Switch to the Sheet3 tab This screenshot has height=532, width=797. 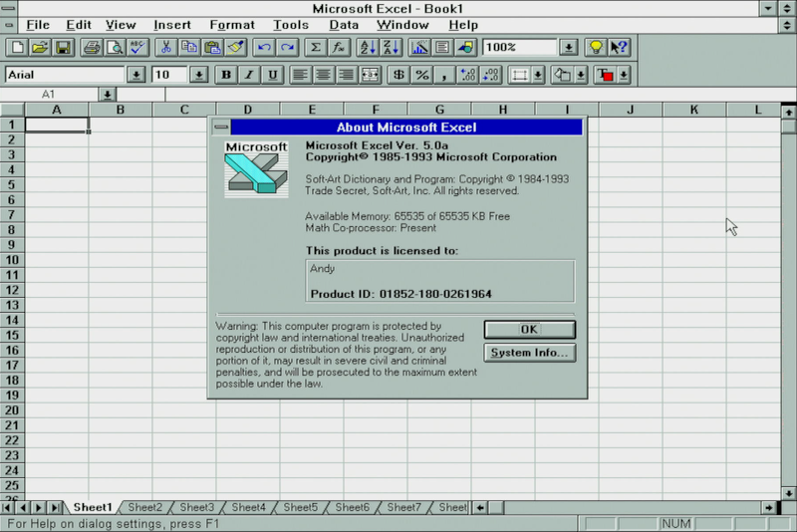coord(196,508)
